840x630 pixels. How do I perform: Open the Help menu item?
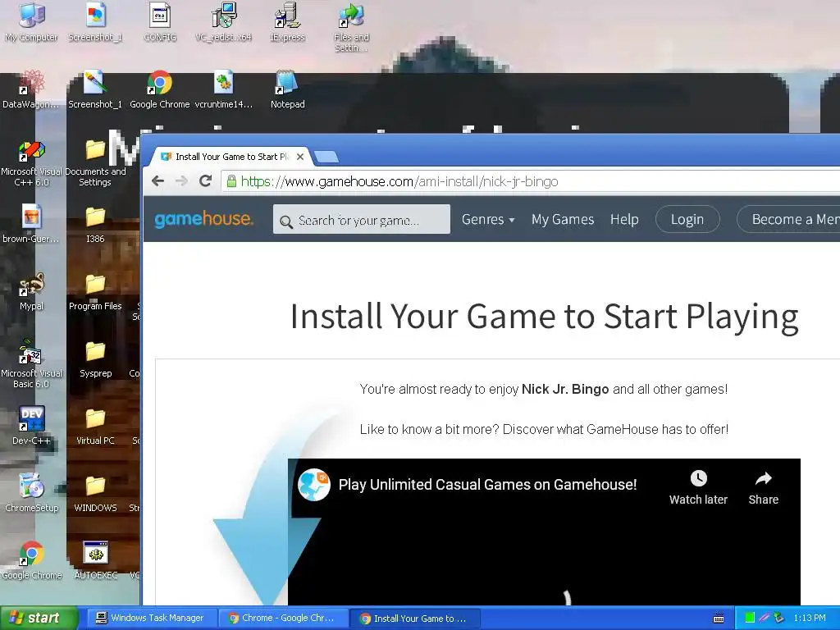tap(624, 219)
